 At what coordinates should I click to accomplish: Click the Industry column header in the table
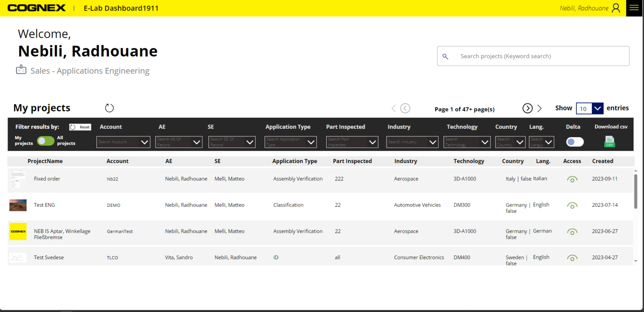click(x=406, y=161)
